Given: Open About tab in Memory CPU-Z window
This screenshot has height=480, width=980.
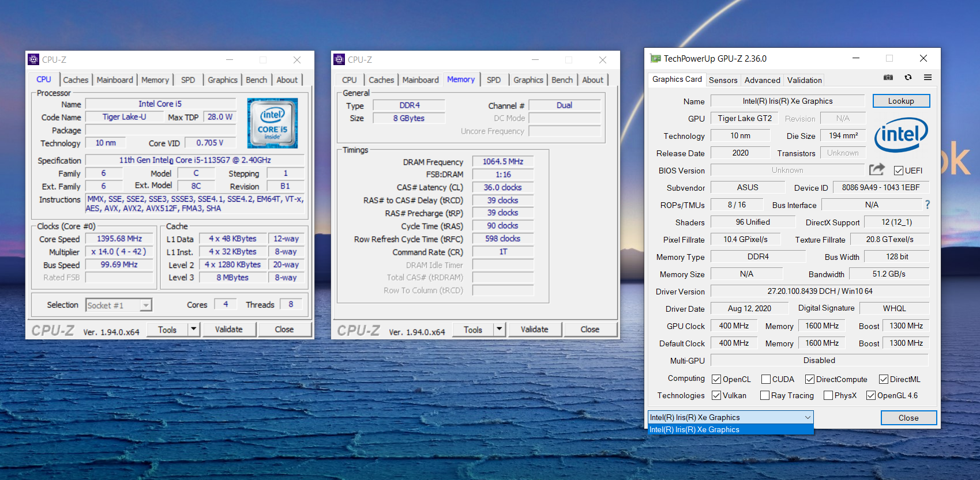Looking at the screenshot, I should pyautogui.click(x=593, y=80).
